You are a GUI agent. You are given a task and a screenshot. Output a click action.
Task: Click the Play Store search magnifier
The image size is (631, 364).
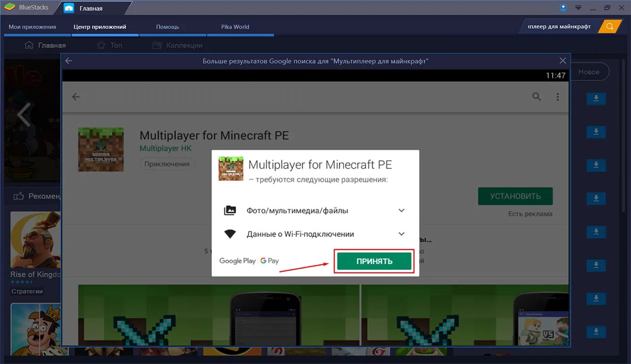pyautogui.click(x=536, y=97)
